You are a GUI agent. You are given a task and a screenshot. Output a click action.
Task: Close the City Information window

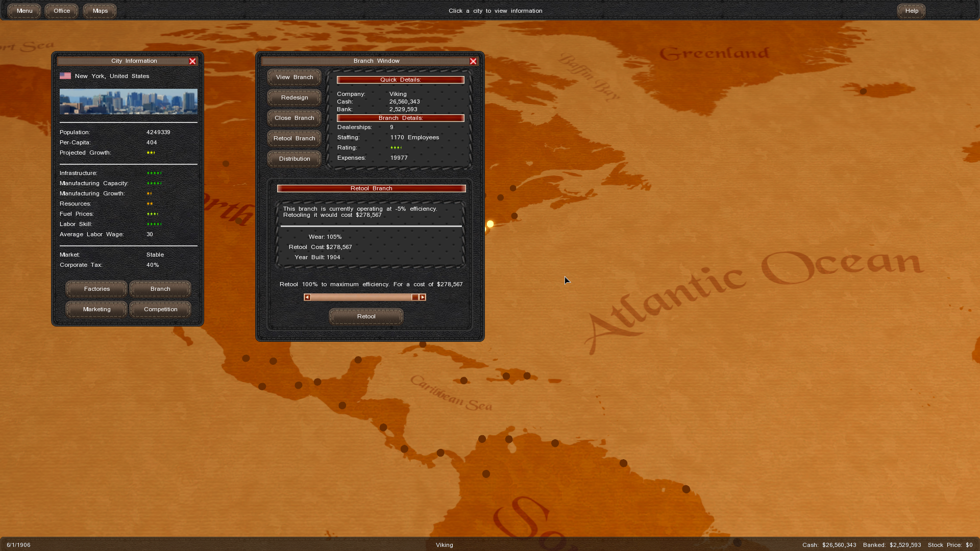192,61
